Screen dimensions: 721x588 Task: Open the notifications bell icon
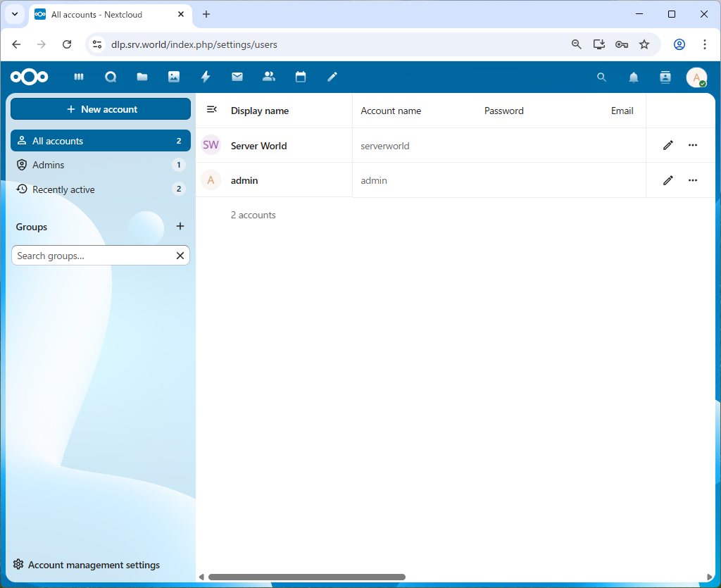tap(634, 77)
